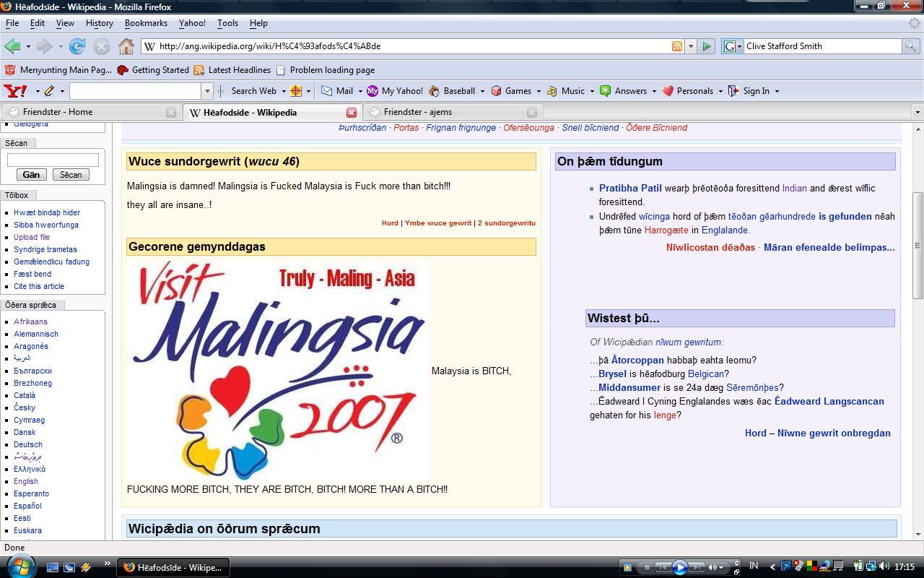
Task: Click the Stop loading icon
Action: tap(102, 46)
